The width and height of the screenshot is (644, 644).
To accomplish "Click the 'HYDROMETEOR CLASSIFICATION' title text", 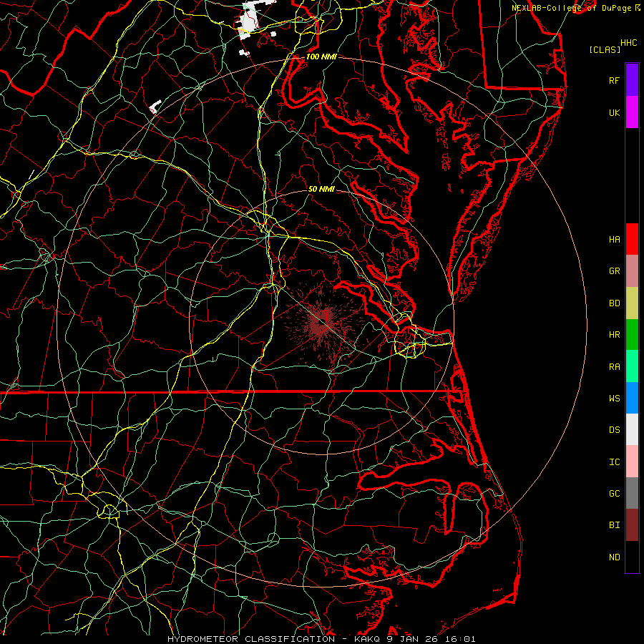I will point(251,639).
